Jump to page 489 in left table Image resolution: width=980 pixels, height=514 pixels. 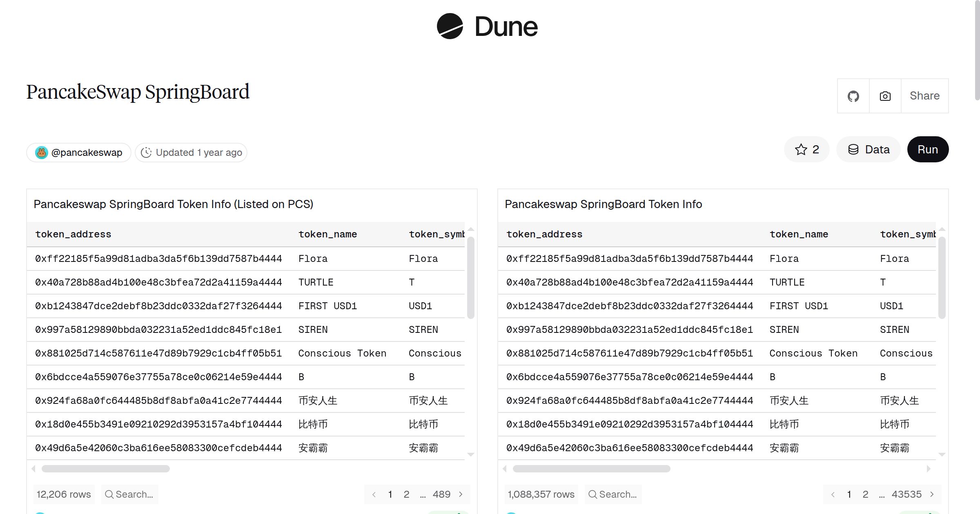pyautogui.click(x=442, y=494)
